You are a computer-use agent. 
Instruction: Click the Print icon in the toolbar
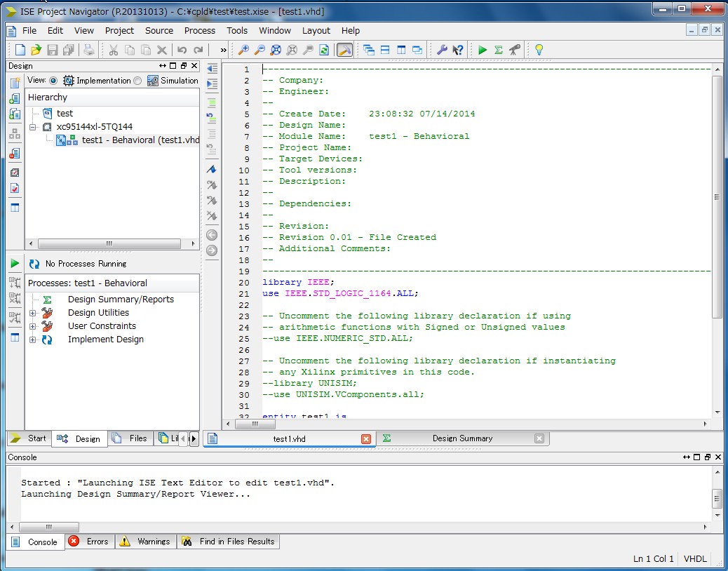pos(88,50)
